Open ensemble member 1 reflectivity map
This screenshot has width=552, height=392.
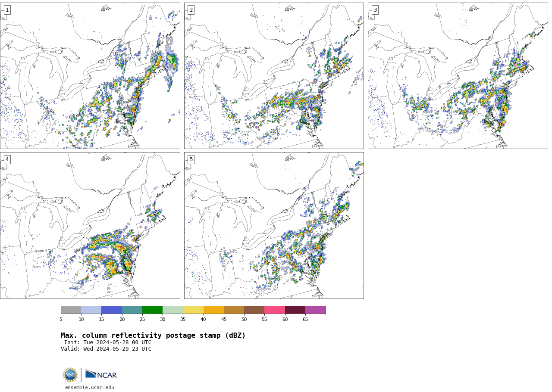pos(90,76)
